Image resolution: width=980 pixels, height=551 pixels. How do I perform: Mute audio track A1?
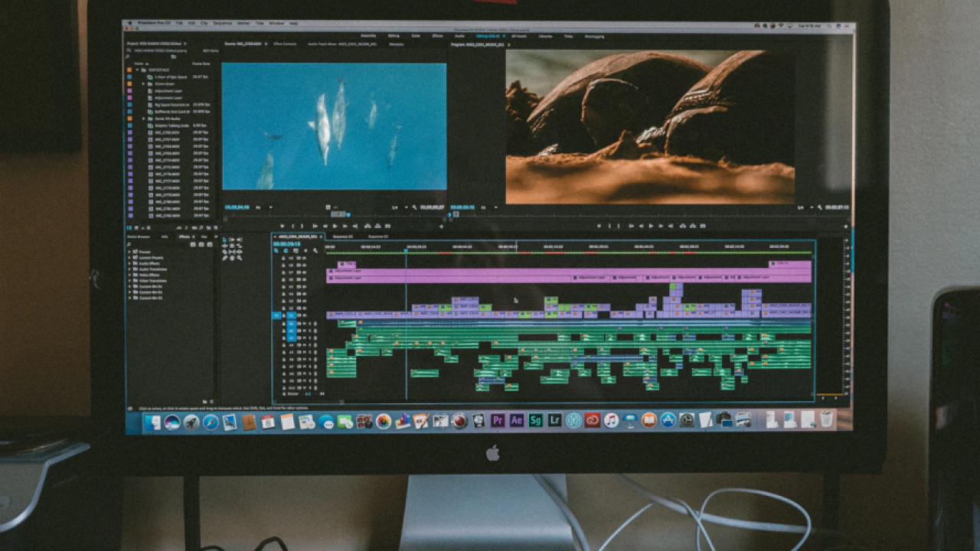305,324
